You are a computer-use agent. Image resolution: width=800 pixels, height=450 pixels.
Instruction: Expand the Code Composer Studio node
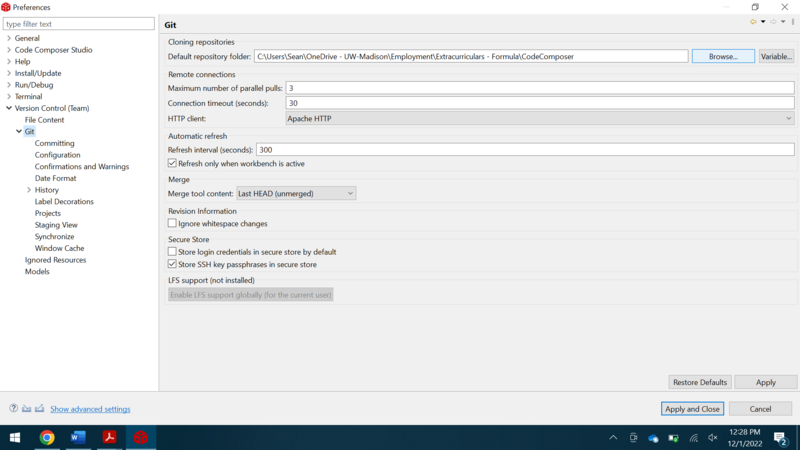(x=9, y=49)
